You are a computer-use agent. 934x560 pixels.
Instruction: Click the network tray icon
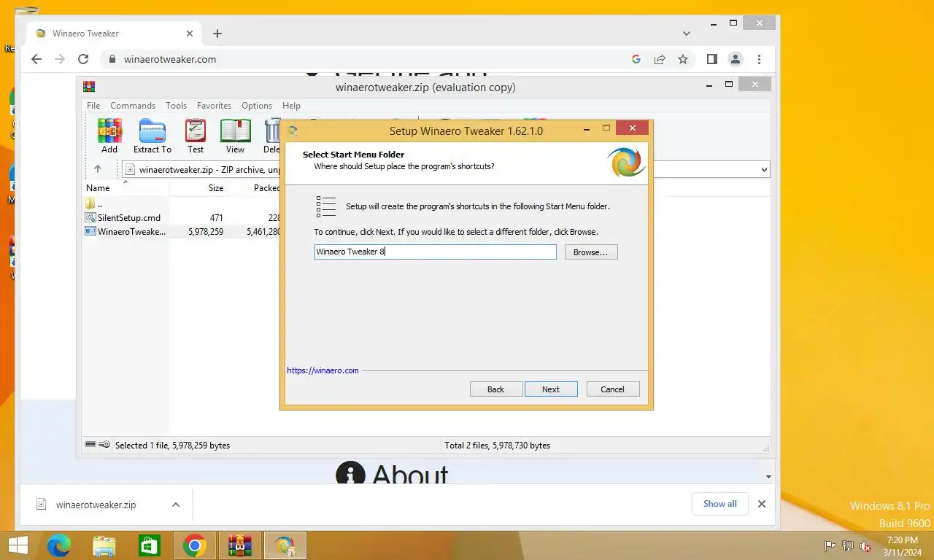pyautogui.click(x=848, y=546)
